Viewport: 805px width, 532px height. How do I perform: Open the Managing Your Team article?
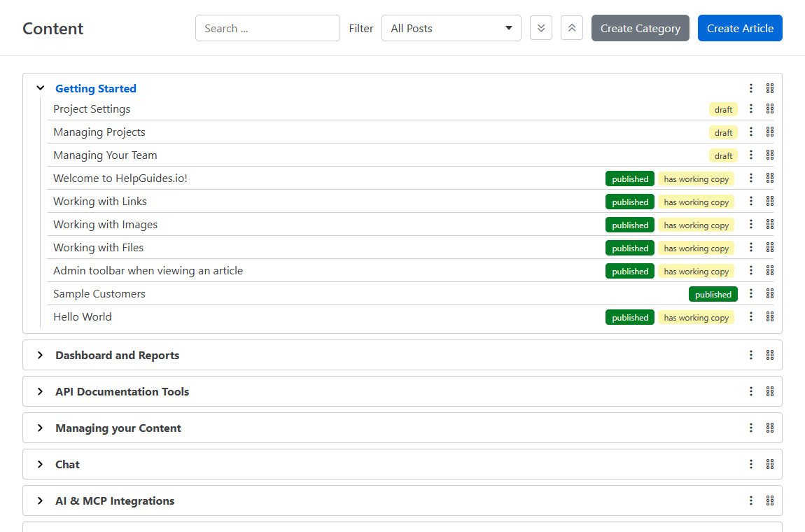coord(105,155)
